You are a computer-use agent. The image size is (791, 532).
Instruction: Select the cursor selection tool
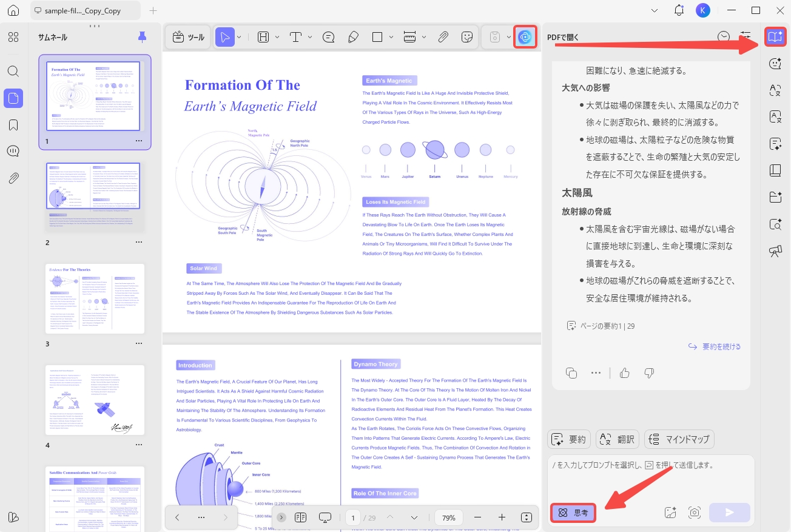tap(225, 37)
